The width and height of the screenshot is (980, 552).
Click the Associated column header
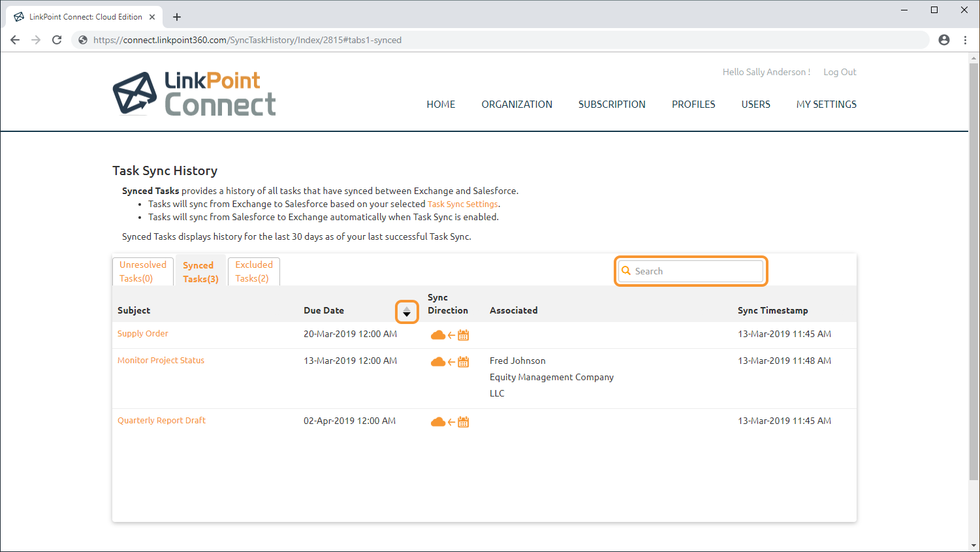pyautogui.click(x=514, y=310)
